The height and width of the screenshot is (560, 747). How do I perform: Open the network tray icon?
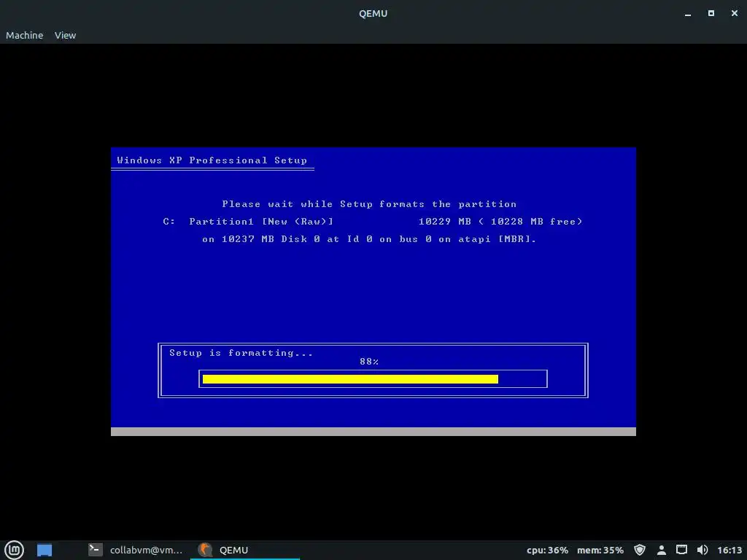(682, 550)
